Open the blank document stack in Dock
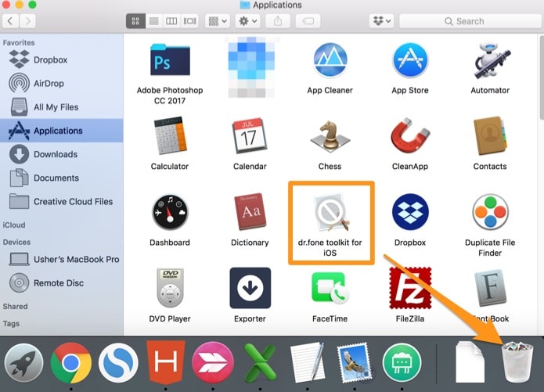The width and height of the screenshot is (544, 392). pyautogui.click(x=470, y=361)
